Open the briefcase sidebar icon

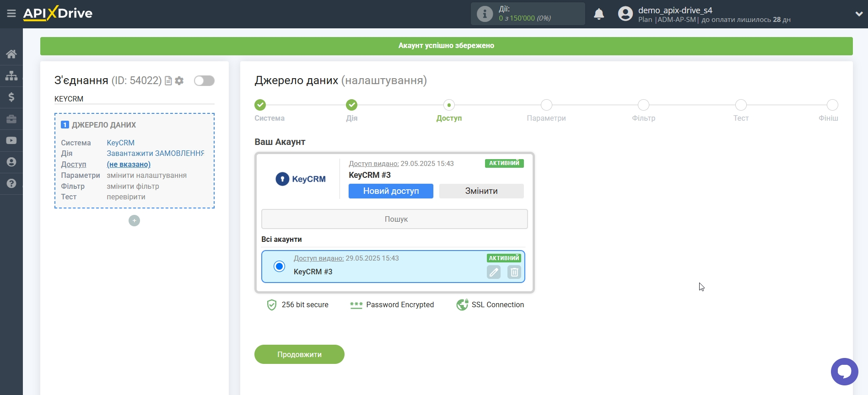[11, 119]
